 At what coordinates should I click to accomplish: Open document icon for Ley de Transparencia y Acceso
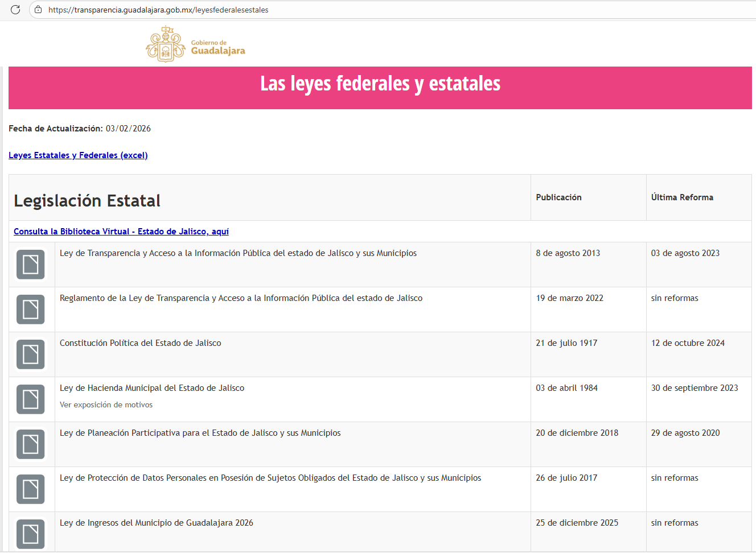(31, 265)
